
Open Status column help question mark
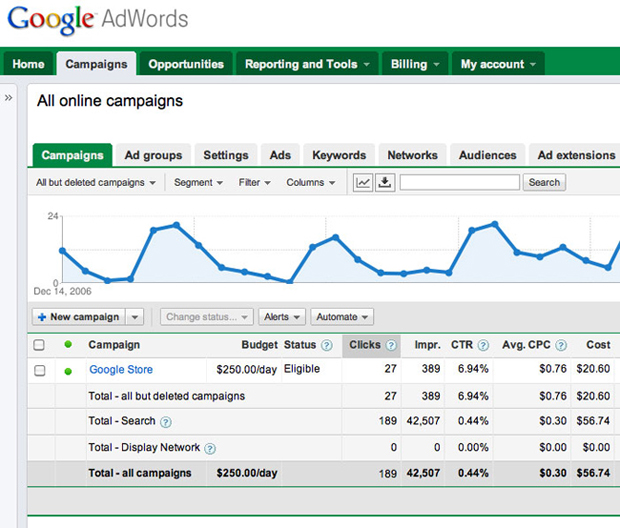point(326,345)
